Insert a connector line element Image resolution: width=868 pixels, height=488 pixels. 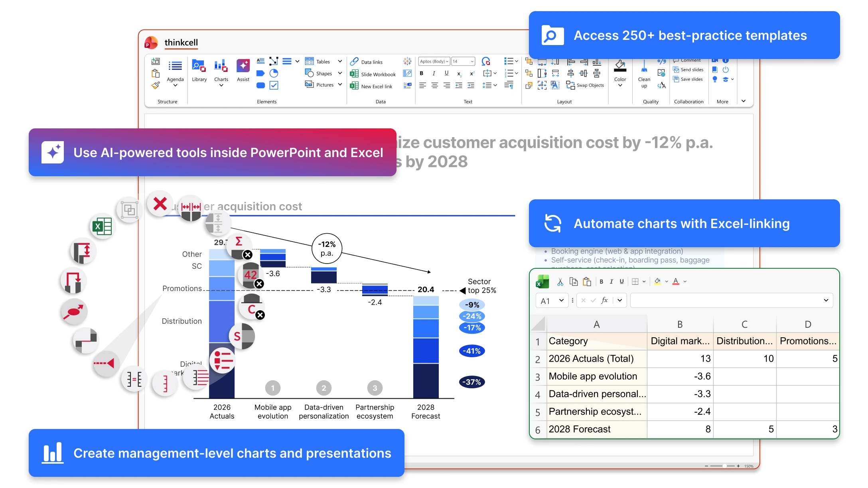click(274, 61)
